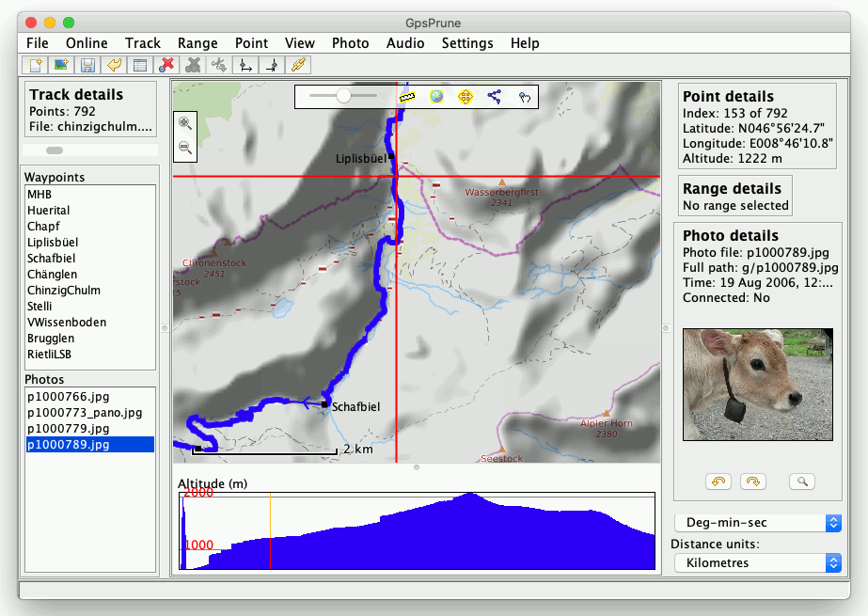
Task: Open the Kilometres distance units dropdown
Action: 757,562
